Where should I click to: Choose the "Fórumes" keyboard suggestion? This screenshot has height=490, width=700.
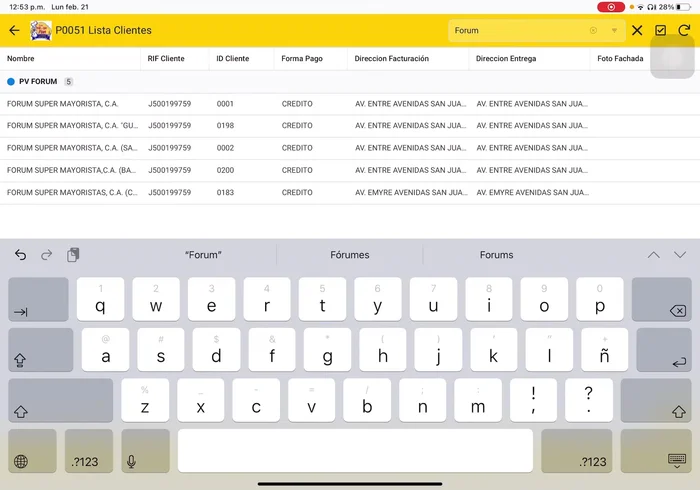tap(349, 255)
